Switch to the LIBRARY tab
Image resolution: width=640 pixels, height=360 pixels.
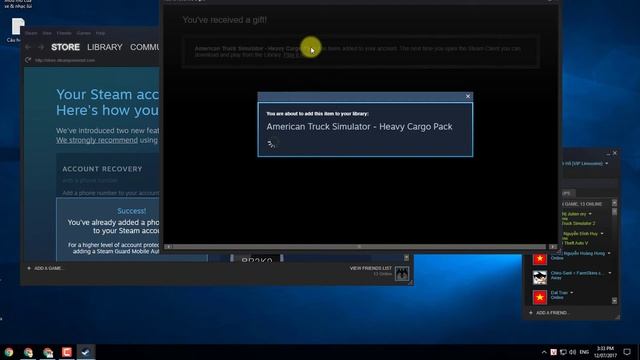[x=104, y=47]
